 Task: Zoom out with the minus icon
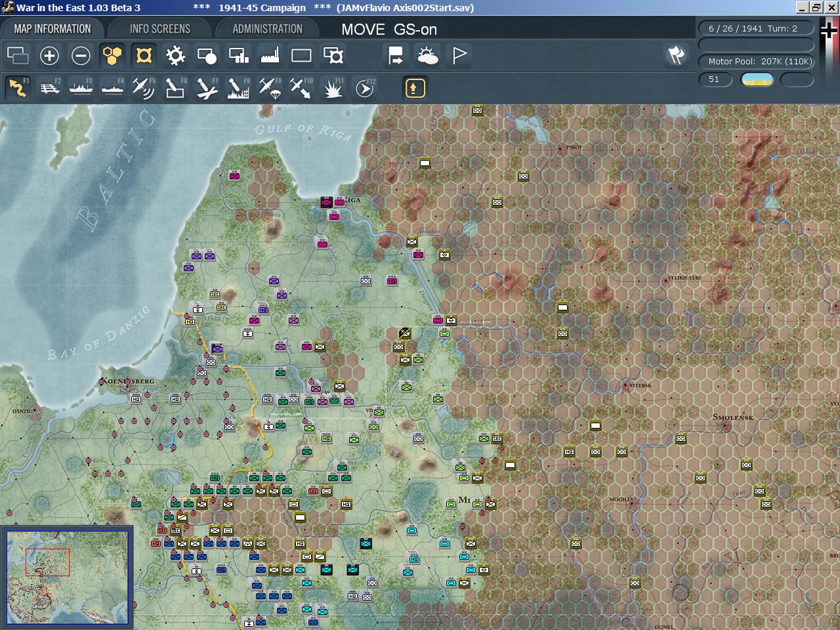tap(81, 56)
